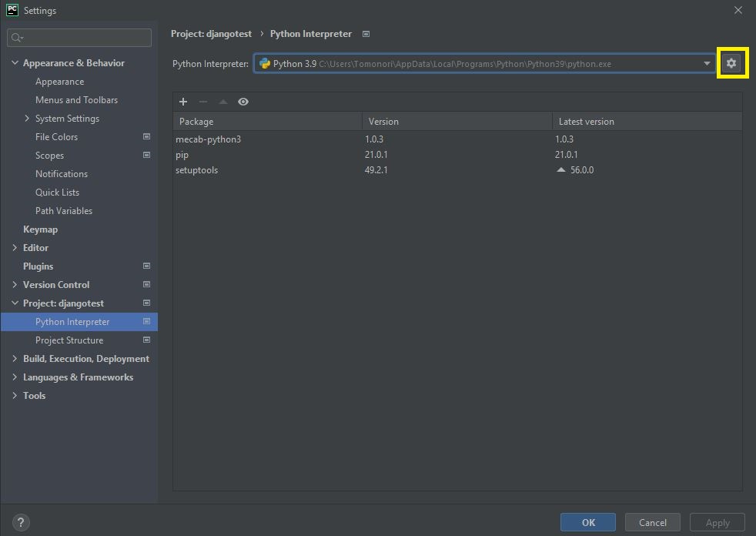Click the gear icon beside interpreter dropdown

pyautogui.click(x=731, y=64)
